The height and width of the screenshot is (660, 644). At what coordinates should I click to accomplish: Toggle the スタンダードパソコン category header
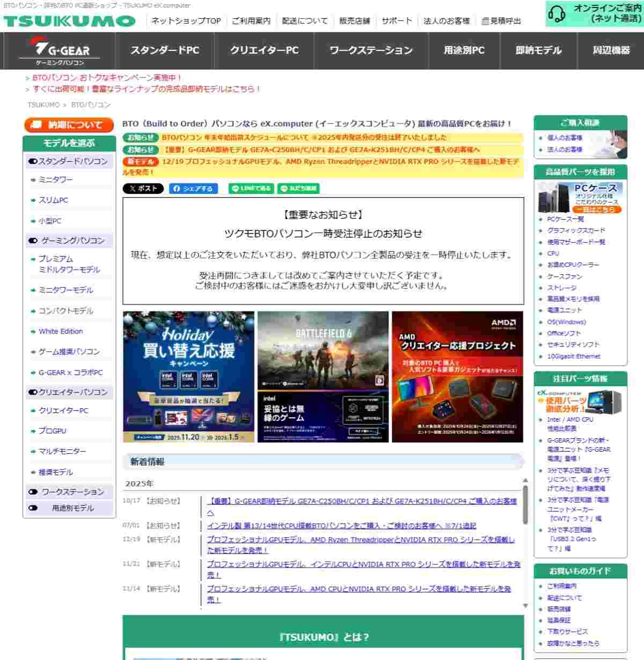pyautogui.click(x=69, y=161)
